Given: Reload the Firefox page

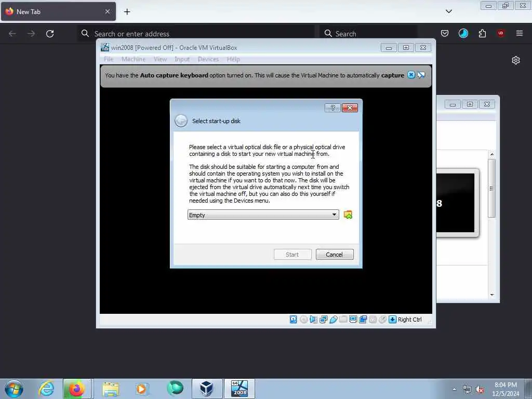Looking at the screenshot, I should [50, 34].
